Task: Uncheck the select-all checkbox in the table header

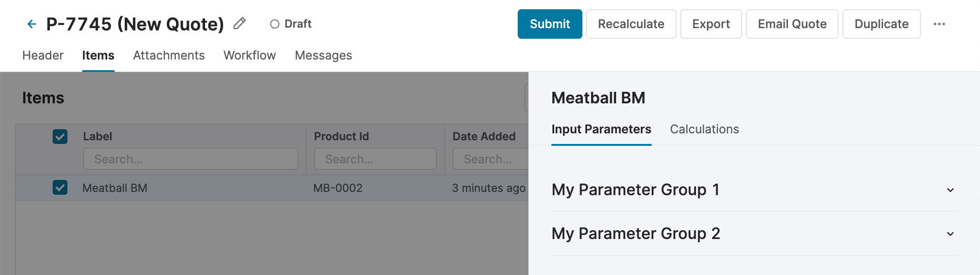Action: click(60, 136)
